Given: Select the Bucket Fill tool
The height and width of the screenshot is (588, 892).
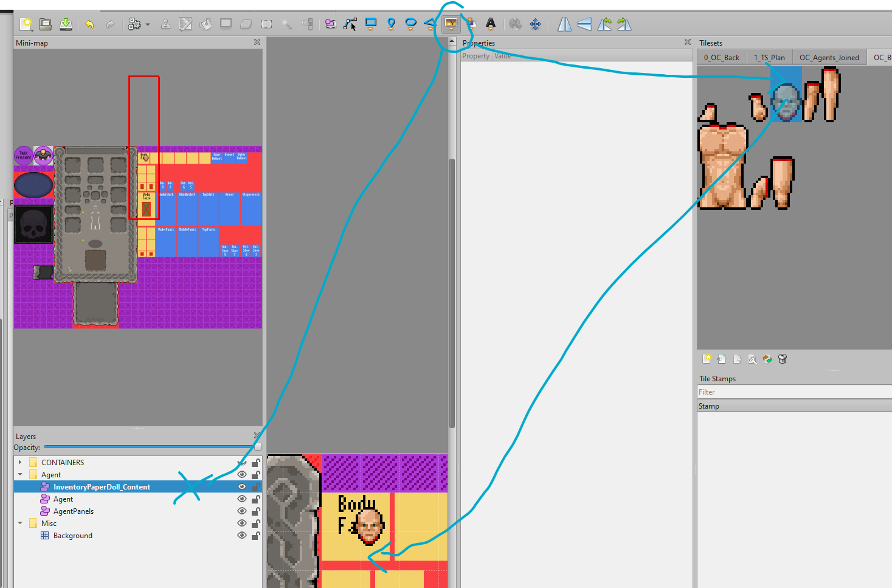Looking at the screenshot, I should pyautogui.click(x=206, y=24).
